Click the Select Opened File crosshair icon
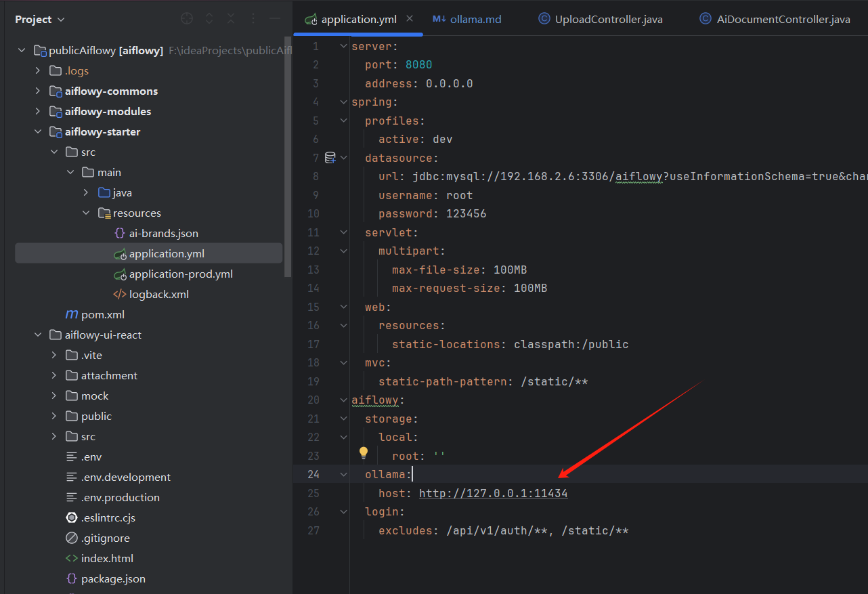Image resolution: width=868 pixels, height=594 pixels. 187,19
